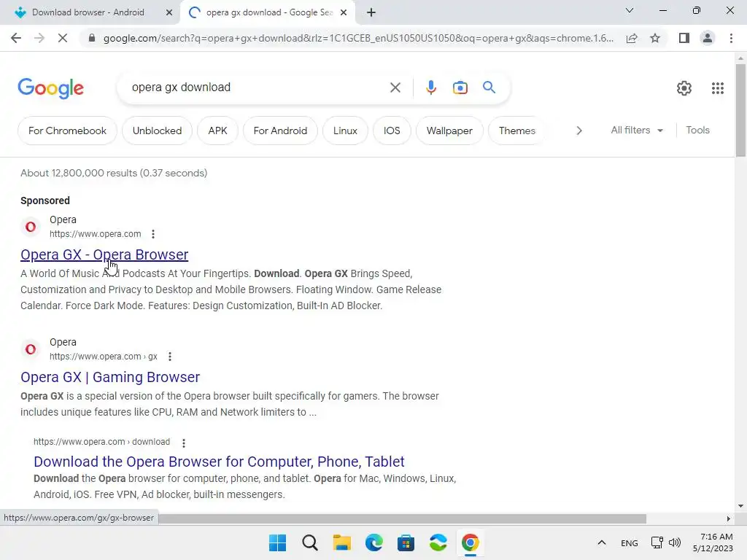Select the APK filter chip
Screen dimensions: 747x560
point(217,131)
